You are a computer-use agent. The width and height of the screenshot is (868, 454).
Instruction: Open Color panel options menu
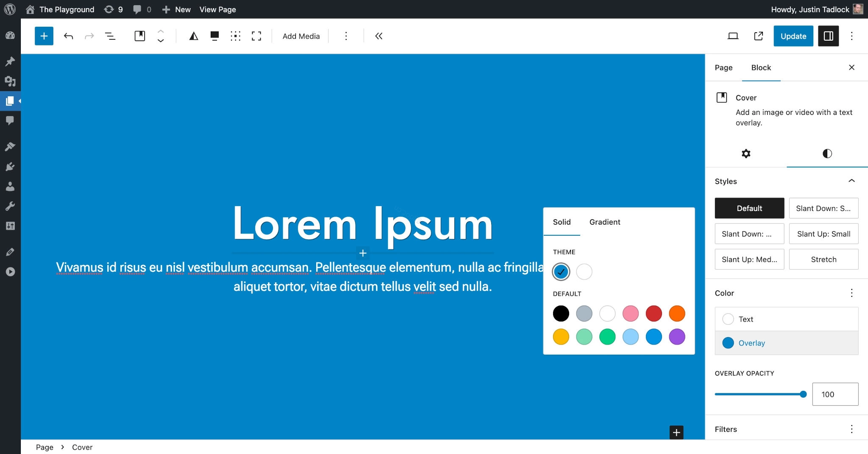pyautogui.click(x=851, y=293)
